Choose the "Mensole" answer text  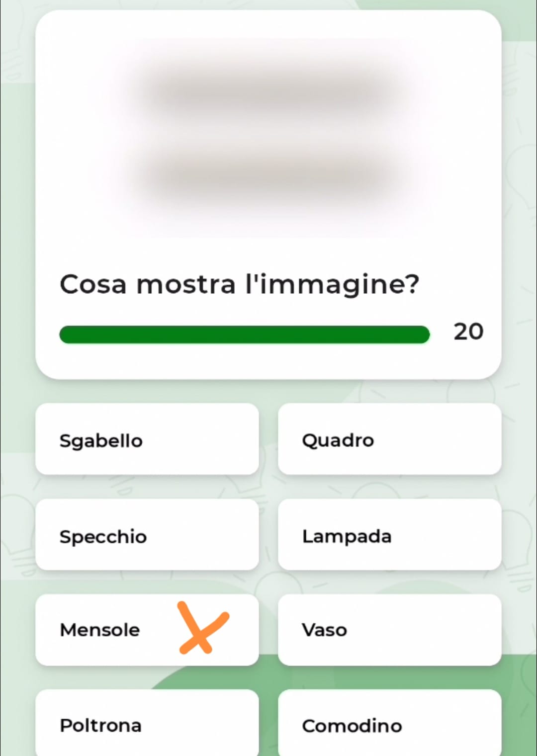click(100, 630)
